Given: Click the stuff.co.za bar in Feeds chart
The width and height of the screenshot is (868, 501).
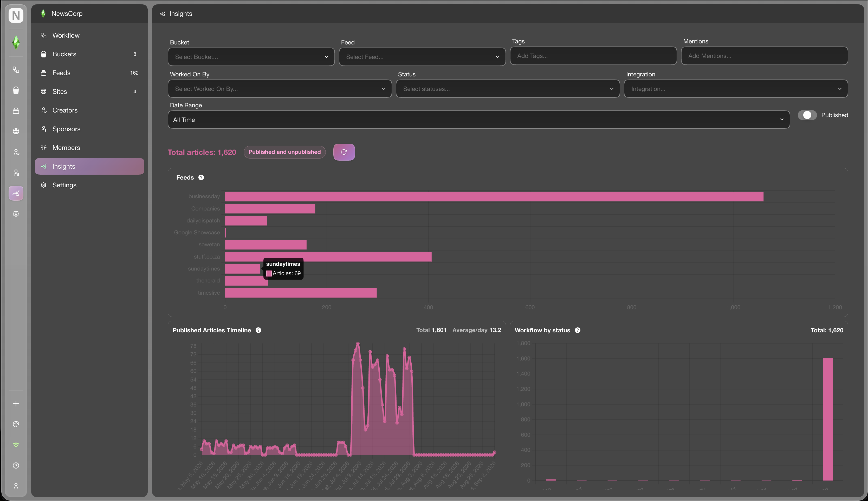Looking at the screenshot, I should [328, 257].
